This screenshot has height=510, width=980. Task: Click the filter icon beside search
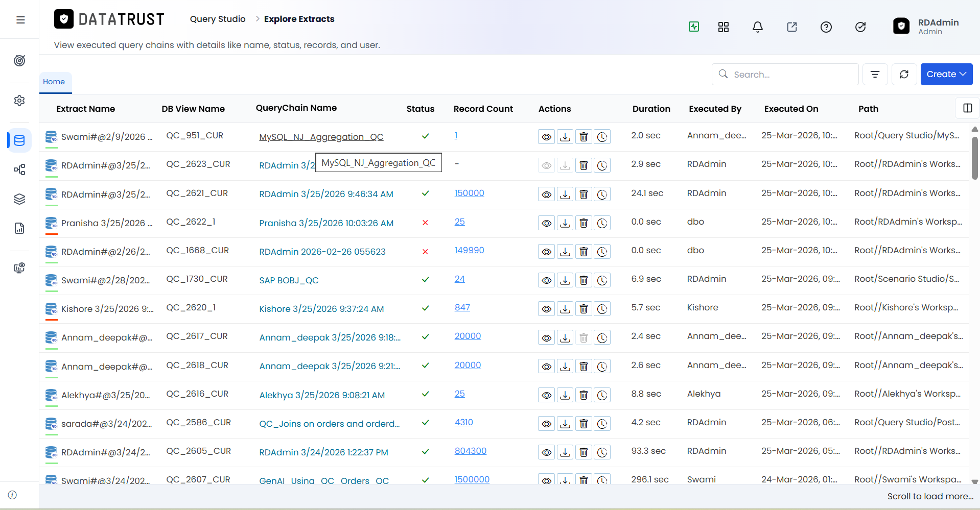[x=875, y=75]
